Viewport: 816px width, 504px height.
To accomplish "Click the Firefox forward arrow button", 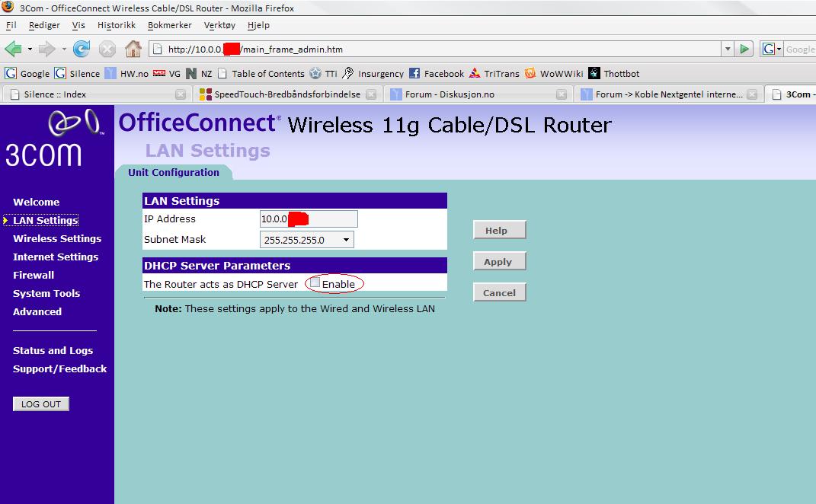I will 46,49.
